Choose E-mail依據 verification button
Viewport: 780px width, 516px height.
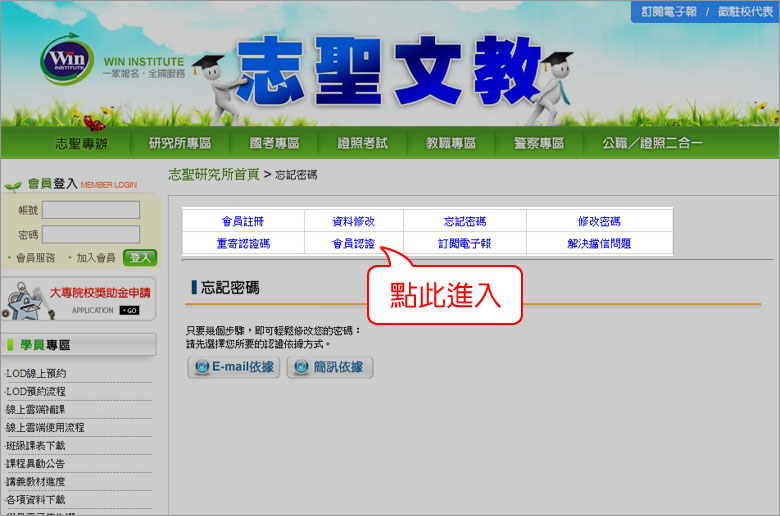click(x=234, y=367)
